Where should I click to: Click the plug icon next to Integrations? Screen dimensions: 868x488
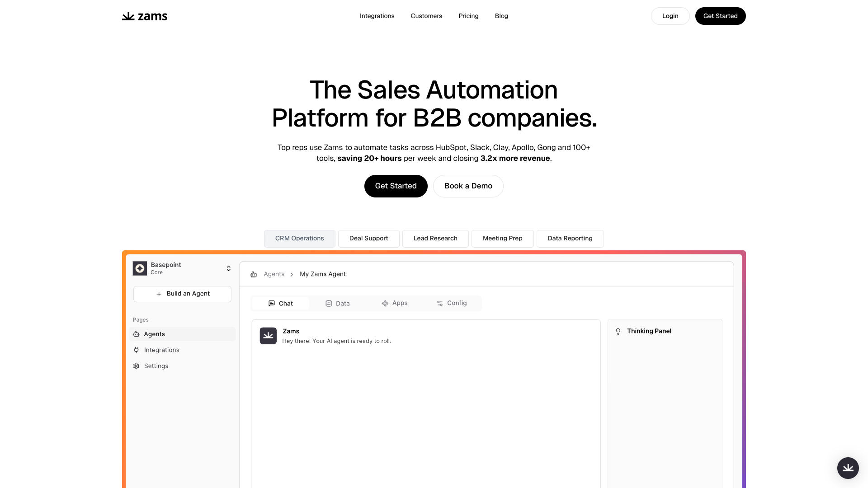point(136,350)
